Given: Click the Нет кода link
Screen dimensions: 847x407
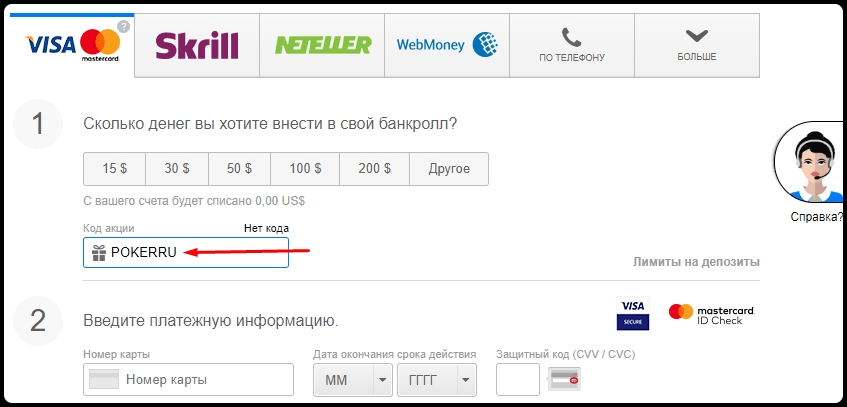Looking at the screenshot, I should point(266,228).
